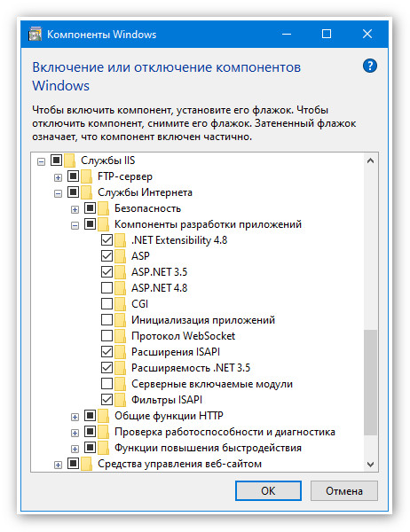Viewport: 410px width, 532px height.
Task: Uncheck the ASP.NET 3.5 checkbox
Action: pos(107,272)
